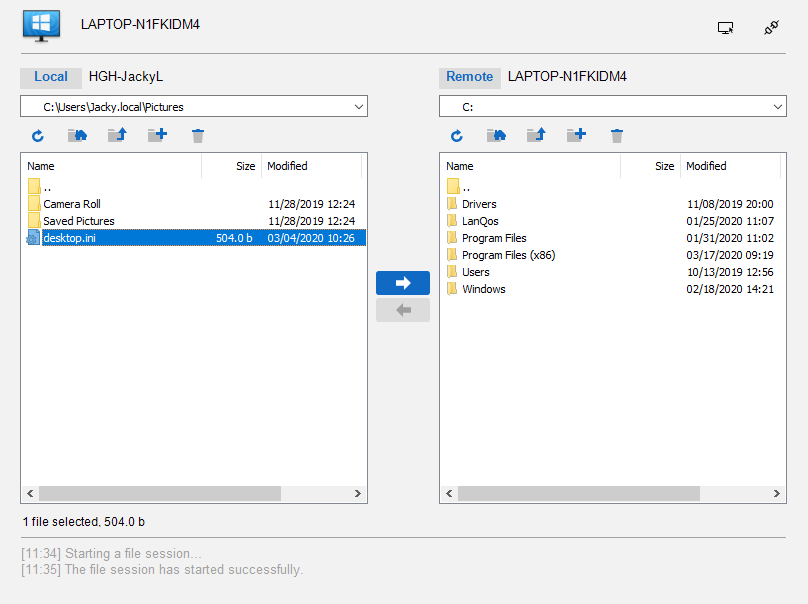Open the Local path dropdown

359,107
